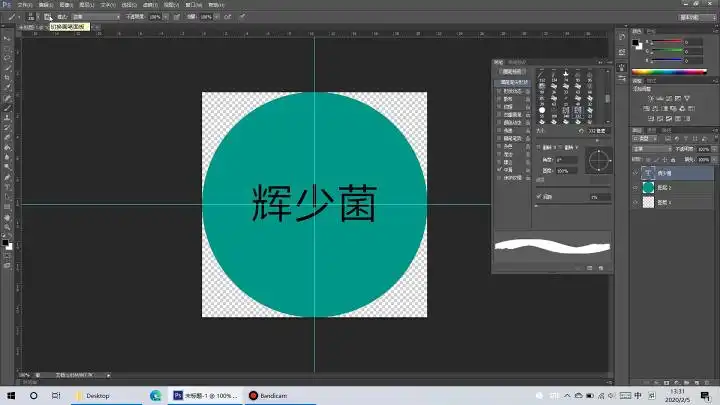The image size is (720, 405).
Task: Select the Lasso tool
Action: click(7, 56)
